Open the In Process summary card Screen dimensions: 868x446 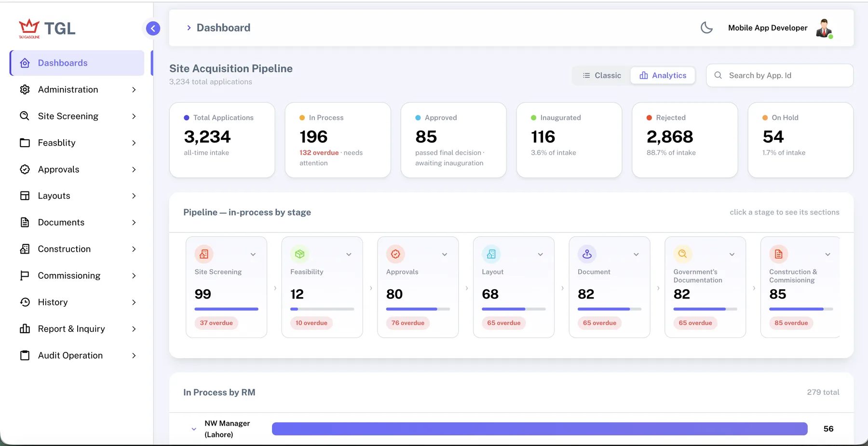click(x=338, y=140)
